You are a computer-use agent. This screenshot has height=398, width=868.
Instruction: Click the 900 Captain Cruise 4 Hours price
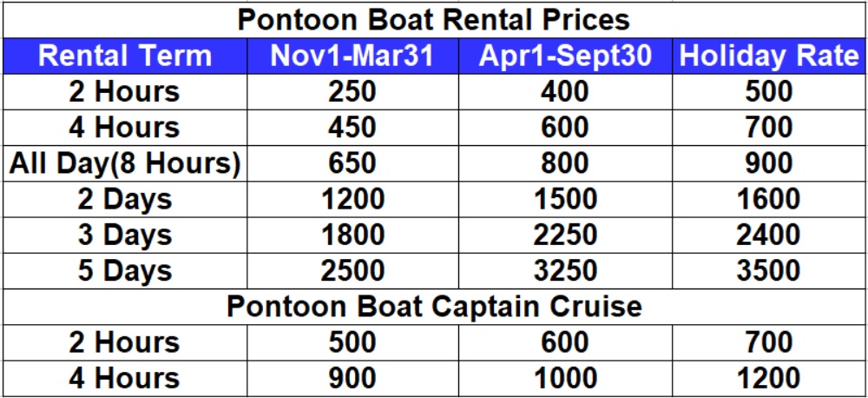[352, 378]
